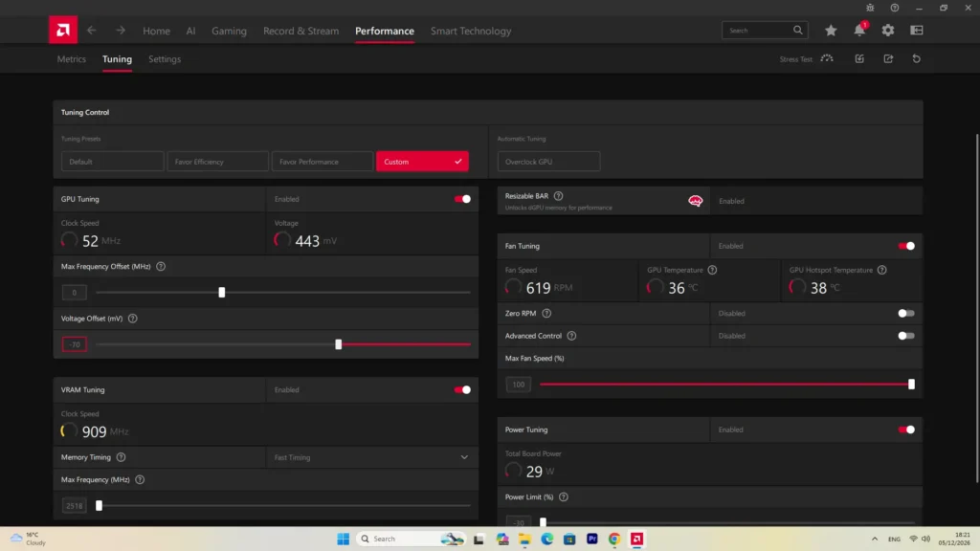Open Google Chrome from taskbar
Image resolution: width=980 pixels, height=551 pixels.
[614, 539]
